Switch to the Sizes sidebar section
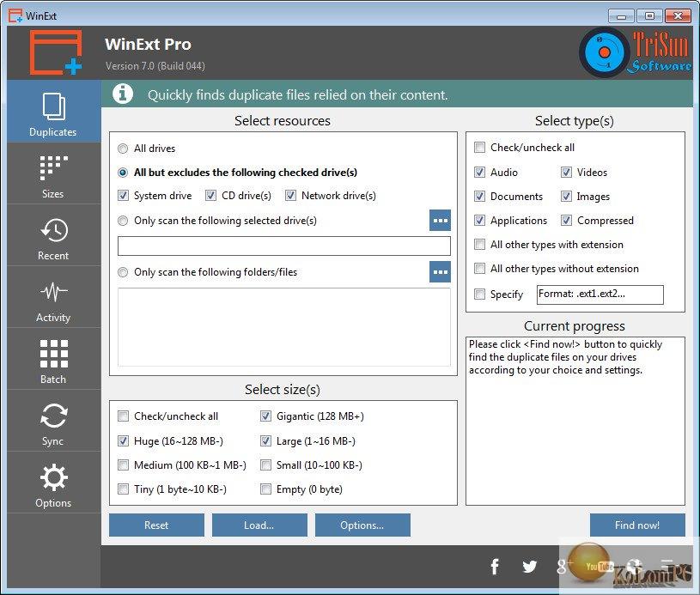This screenshot has height=595, width=700. [53, 174]
